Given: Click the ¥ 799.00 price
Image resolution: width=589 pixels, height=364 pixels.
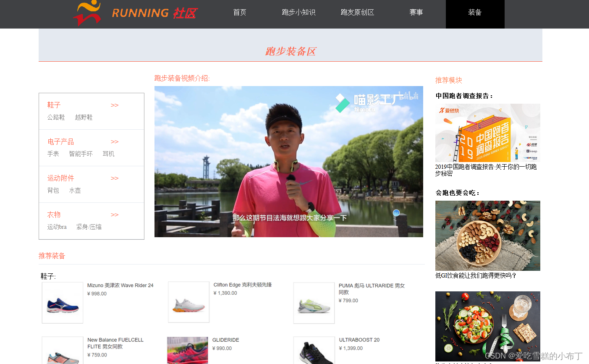Looking at the screenshot, I should point(348,301).
